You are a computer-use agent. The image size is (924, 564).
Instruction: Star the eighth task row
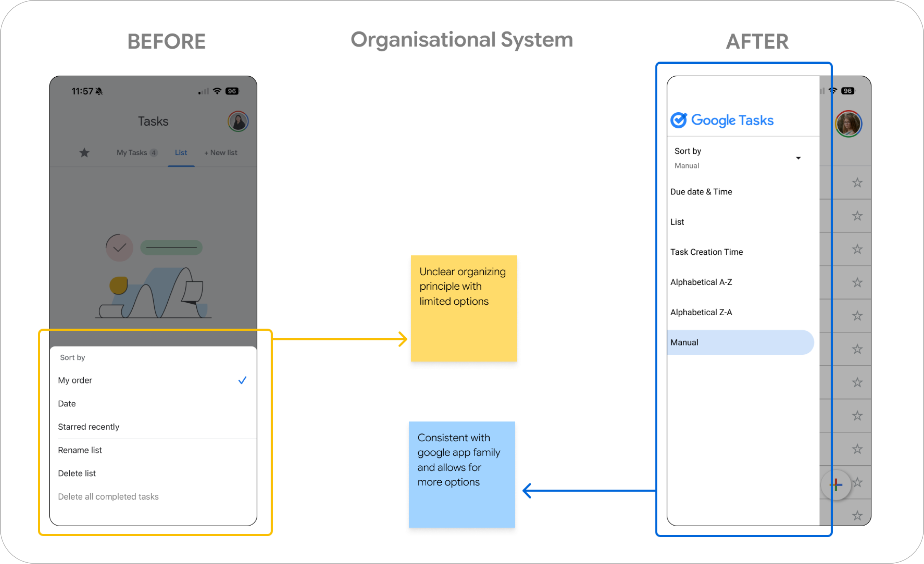857,416
